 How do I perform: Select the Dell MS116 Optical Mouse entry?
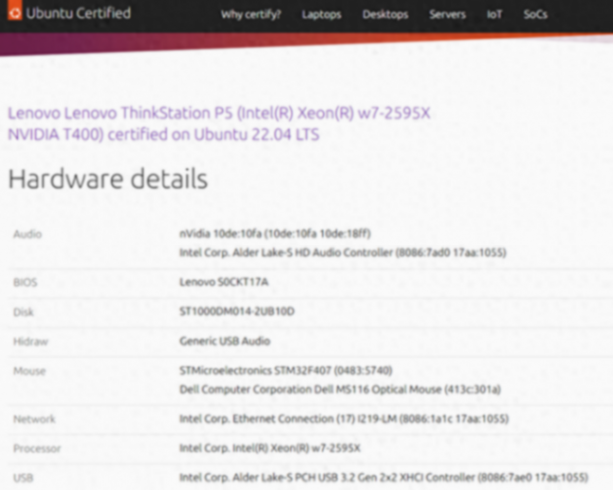[340, 389]
